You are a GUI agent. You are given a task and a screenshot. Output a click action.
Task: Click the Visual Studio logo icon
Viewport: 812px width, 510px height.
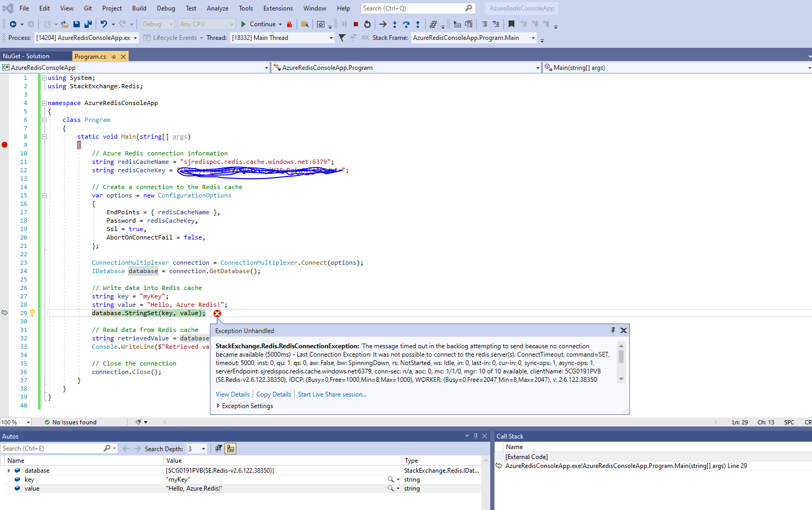point(8,8)
